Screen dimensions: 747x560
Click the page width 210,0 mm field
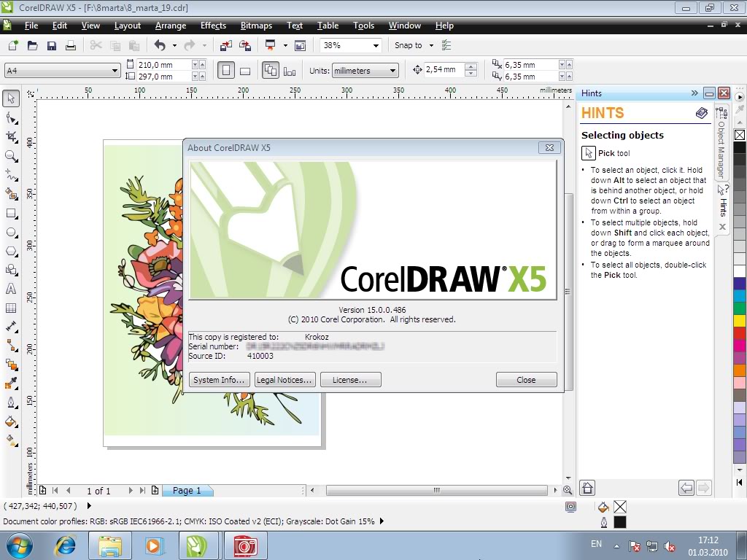click(163, 64)
